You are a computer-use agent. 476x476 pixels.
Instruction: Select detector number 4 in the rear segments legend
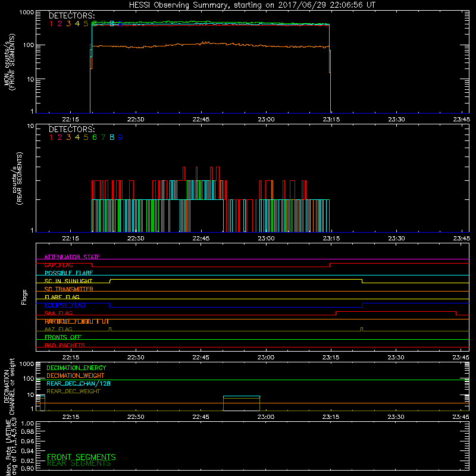click(77, 137)
